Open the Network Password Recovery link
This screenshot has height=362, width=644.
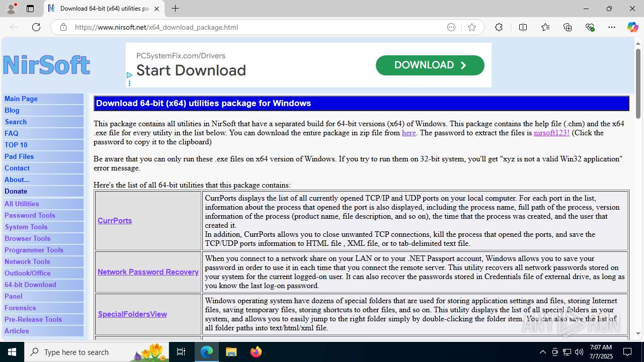point(148,272)
